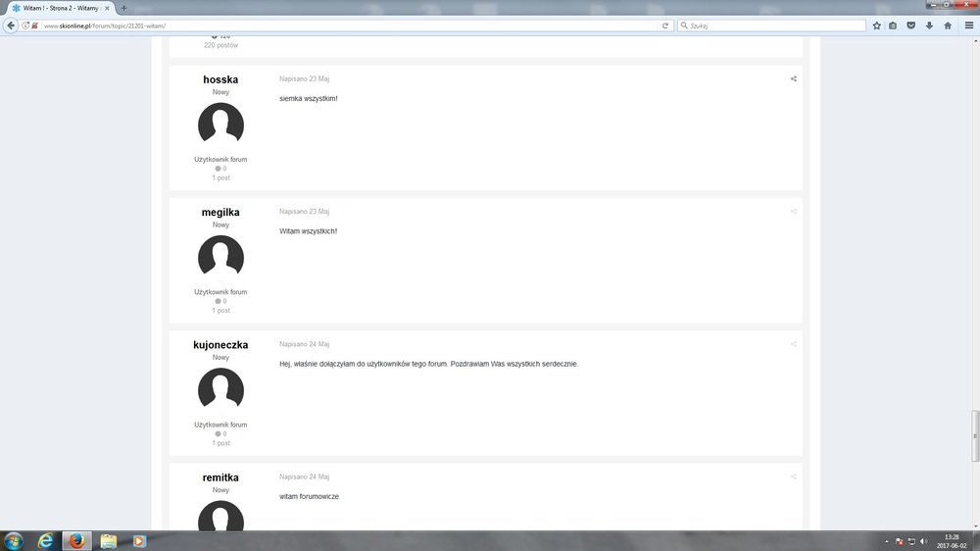Open megilka's user profile name link
This screenshot has height=551, width=980.
[x=220, y=212]
